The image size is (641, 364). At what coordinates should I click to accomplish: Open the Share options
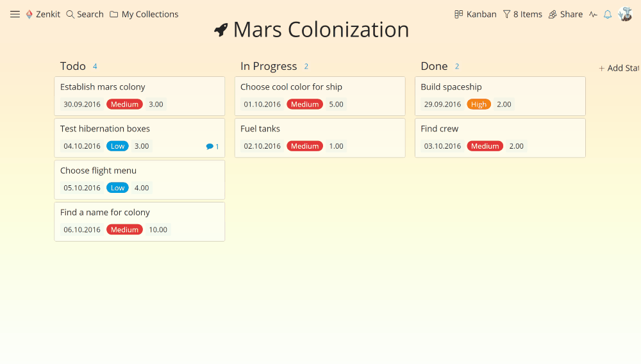click(x=565, y=14)
